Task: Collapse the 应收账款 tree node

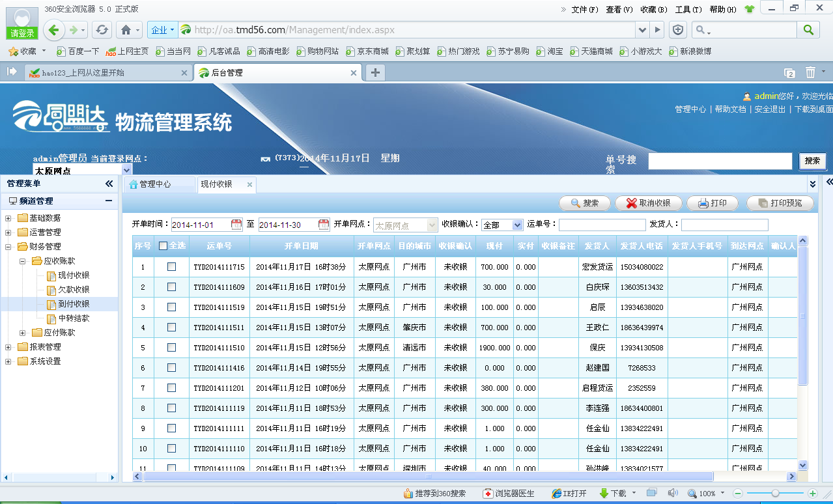Action: [x=22, y=261]
